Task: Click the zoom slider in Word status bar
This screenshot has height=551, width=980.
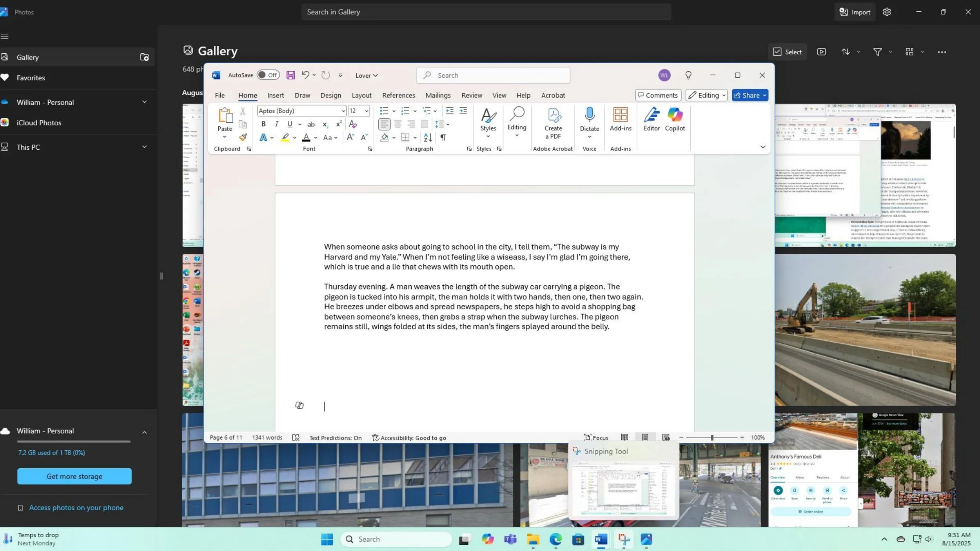Action: click(x=711, y=437)
